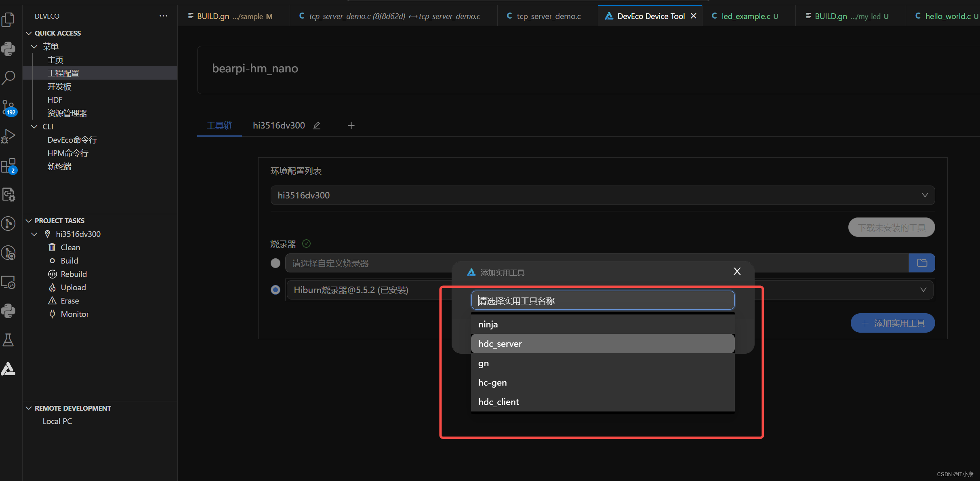Open the Extensions icon with 2 badge
The image size is (980, 481).
click(x=8, y=166)
